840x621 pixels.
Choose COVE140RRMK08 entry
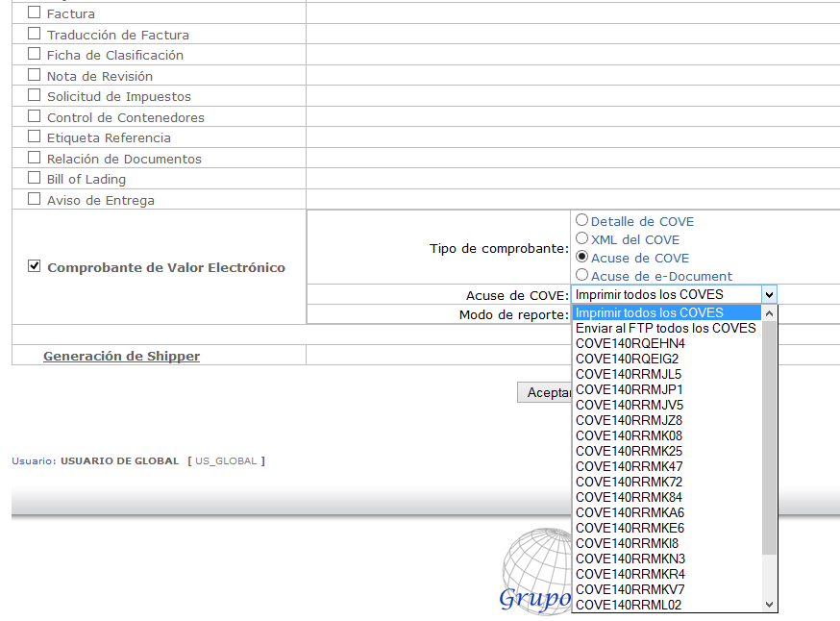click(x=666, y=435)
